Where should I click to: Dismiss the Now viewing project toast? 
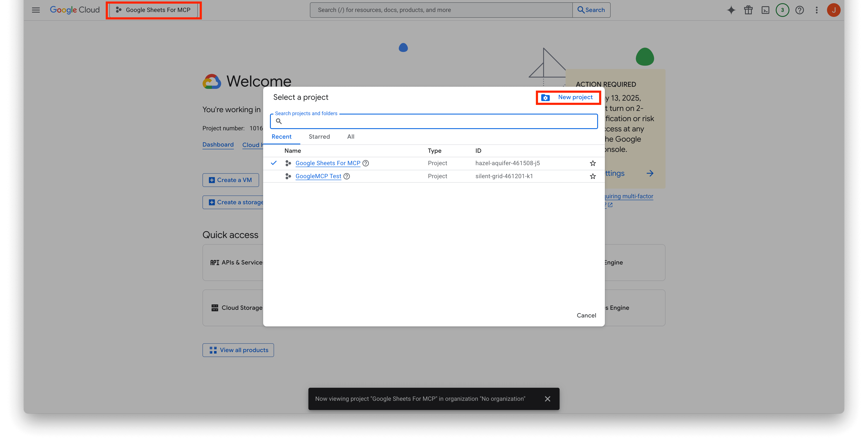click(548, 399)
